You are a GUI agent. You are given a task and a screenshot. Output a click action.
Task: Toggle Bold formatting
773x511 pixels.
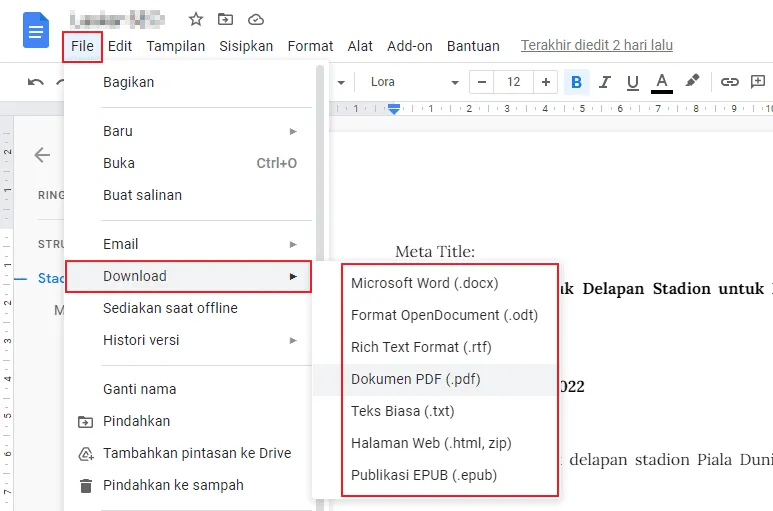[576, 82]
